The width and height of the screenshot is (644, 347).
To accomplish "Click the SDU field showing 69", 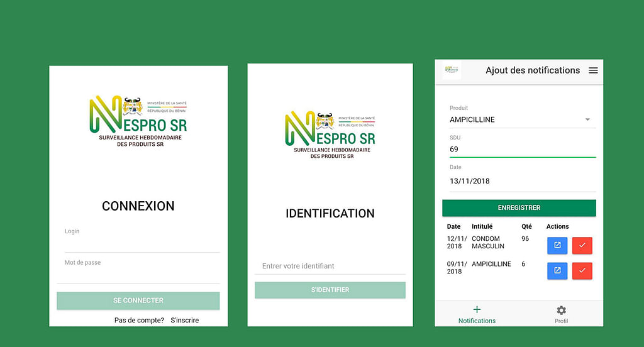I will pos(522,150).
